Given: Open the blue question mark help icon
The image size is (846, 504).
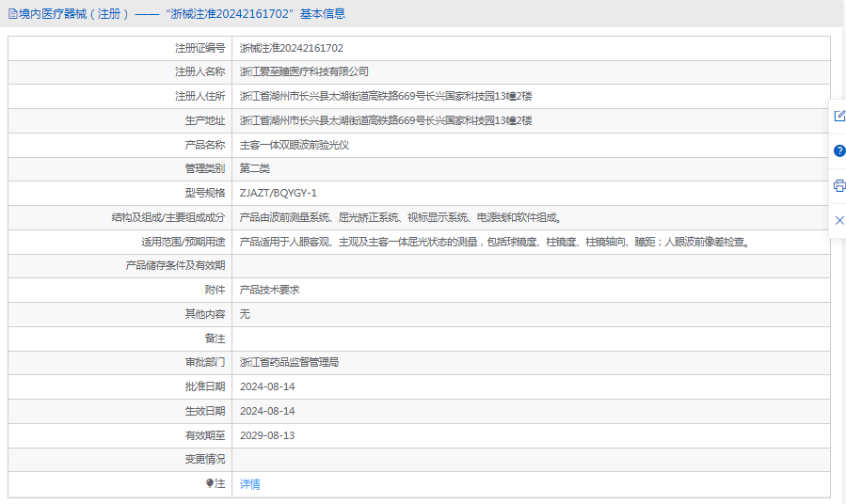Looking at the screenshot, I should (x=839, y=150).
